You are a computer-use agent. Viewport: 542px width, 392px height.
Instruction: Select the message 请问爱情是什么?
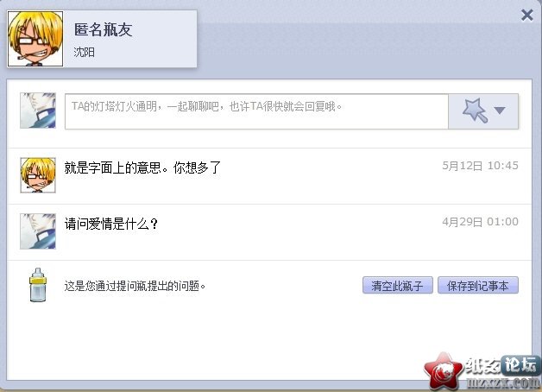click(111, 224)
